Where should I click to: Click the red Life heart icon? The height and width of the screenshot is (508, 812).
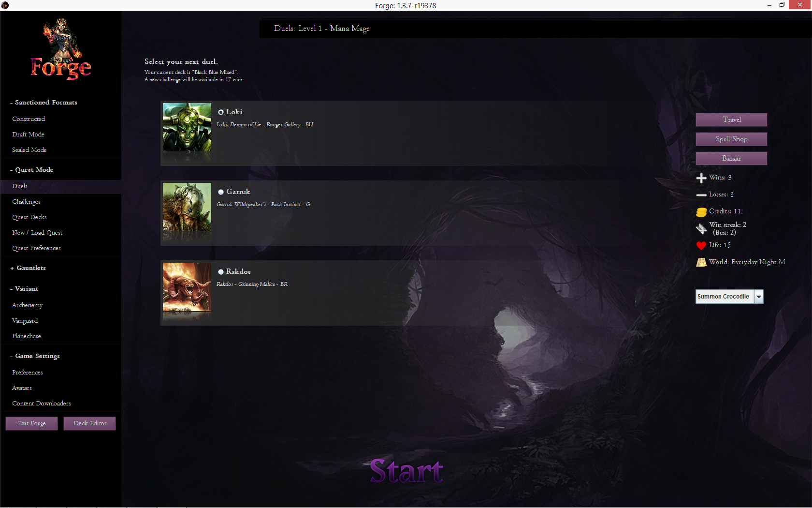701,245
